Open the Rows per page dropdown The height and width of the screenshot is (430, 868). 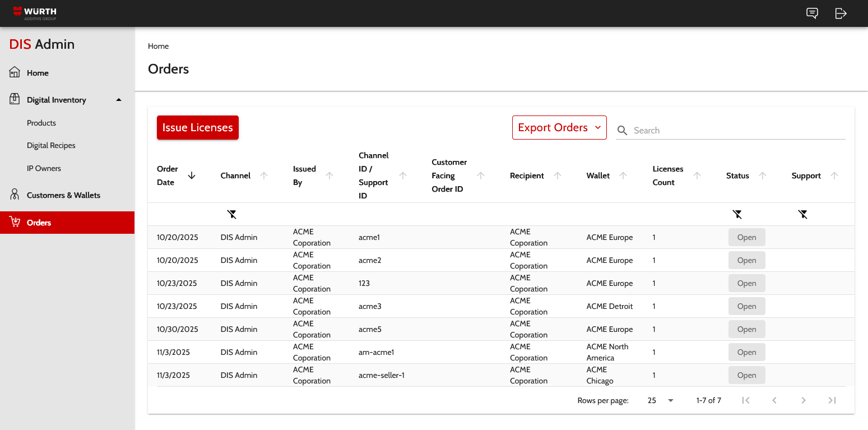pos(661,400)
